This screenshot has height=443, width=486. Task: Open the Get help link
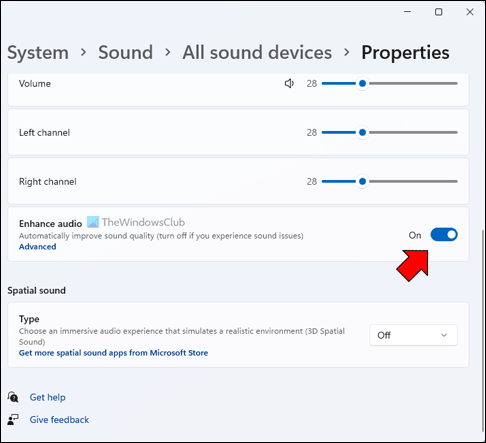pyautogui.click(x=47, y=397)
